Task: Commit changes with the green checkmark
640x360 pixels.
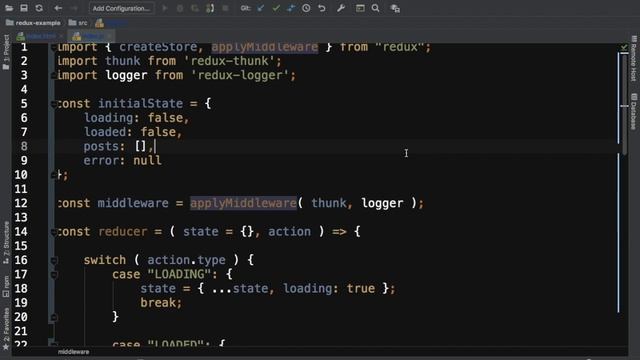Action: point(276,8)
